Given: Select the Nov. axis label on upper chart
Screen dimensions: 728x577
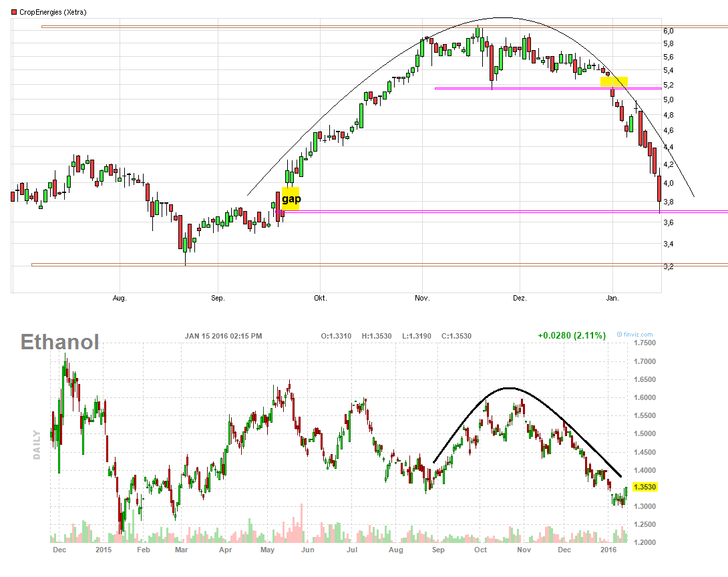Looking at the screenshot, I should click(x=421, y=298).
